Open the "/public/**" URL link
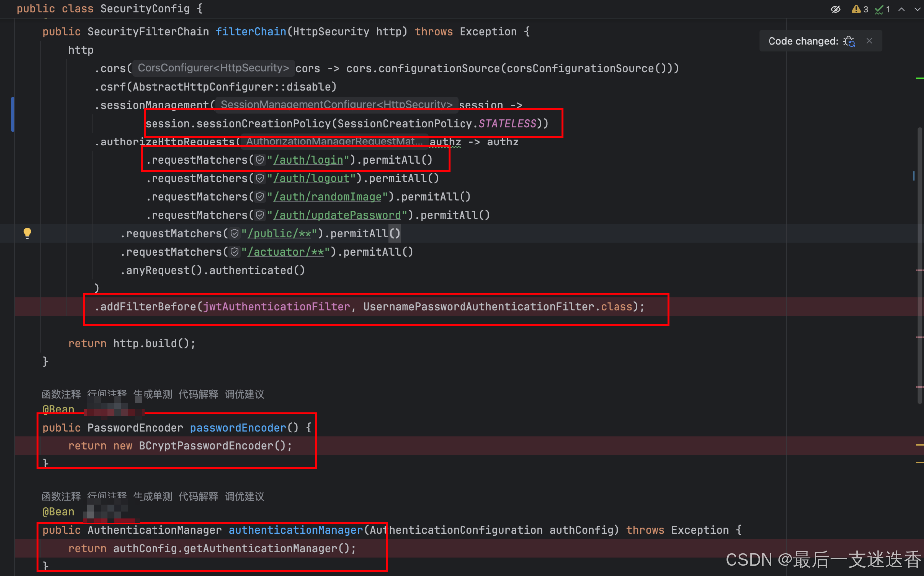The width and height of the screenshot is (924, 576). [x=279, y=233]
